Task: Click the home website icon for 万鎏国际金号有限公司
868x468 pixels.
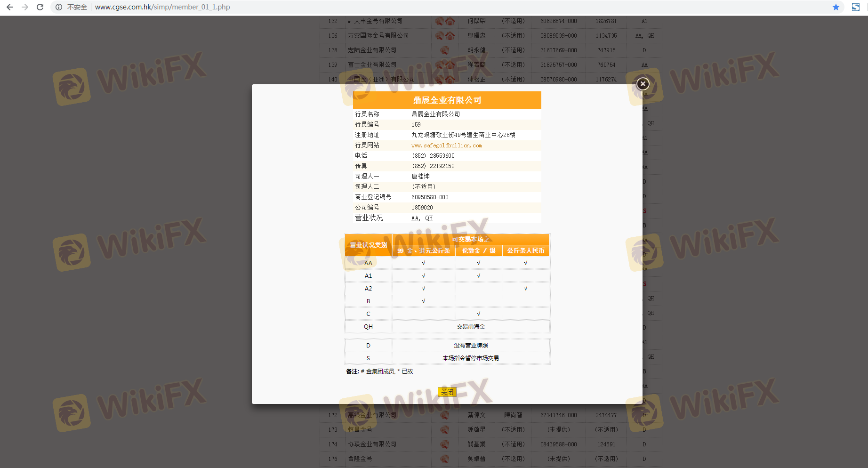Action: coord(450,36)
